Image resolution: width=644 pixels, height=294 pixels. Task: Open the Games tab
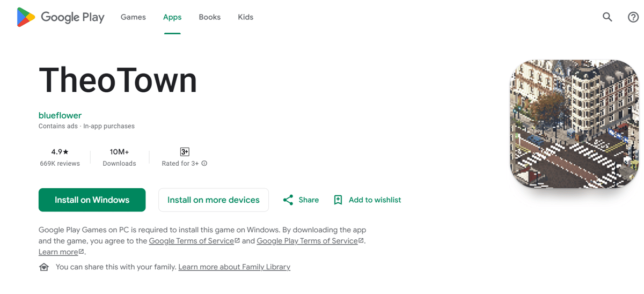pos(133,17)
